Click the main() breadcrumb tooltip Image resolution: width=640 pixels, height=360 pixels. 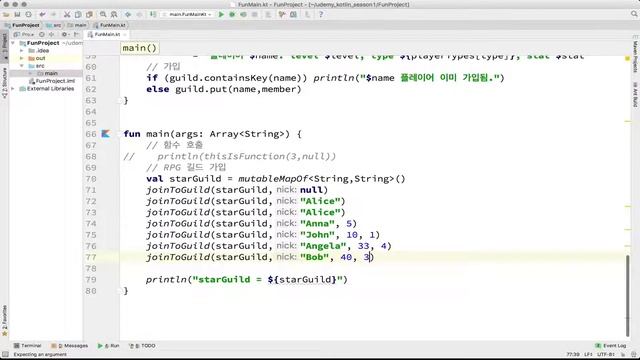(140, 48)
